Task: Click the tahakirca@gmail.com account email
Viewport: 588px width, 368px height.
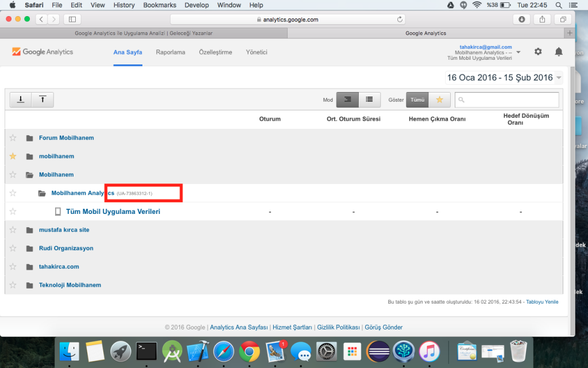Action: tap(486, 47)
